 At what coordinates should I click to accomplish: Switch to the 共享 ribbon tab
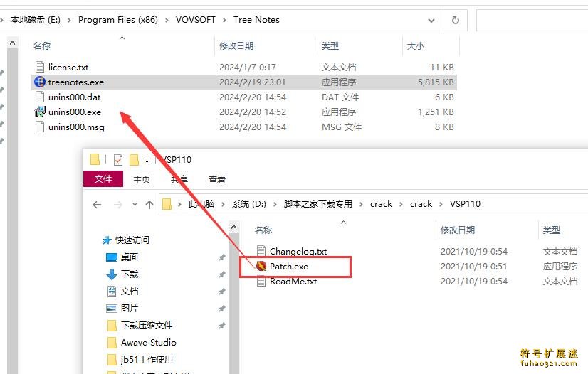[x=179, y=180]
